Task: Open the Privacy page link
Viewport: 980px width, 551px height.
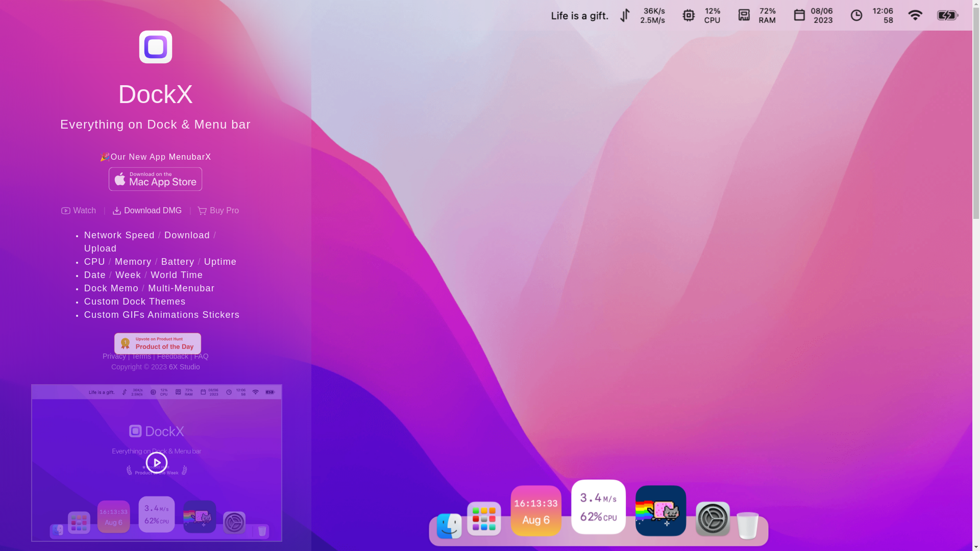Action: [x=114, y=356]
